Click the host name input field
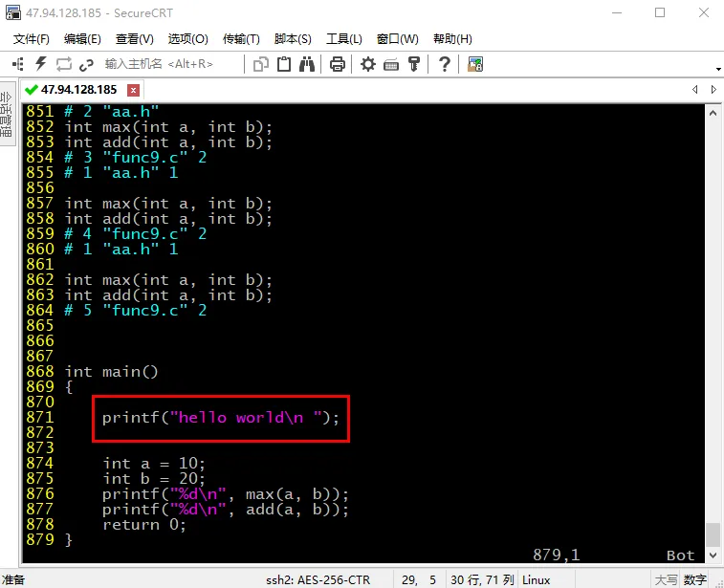Image resolution: width=724 pixels, height=588 pixels. coord(171,64)
